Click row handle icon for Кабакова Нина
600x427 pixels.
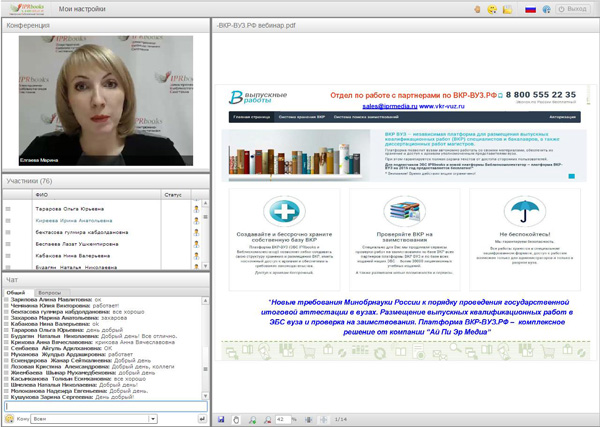click(8, 256)
